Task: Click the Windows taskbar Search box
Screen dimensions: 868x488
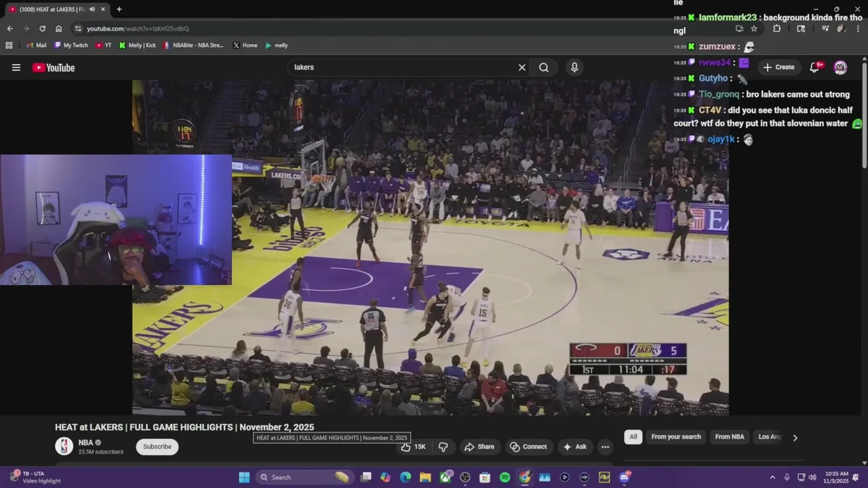Action: click(304, 477)
